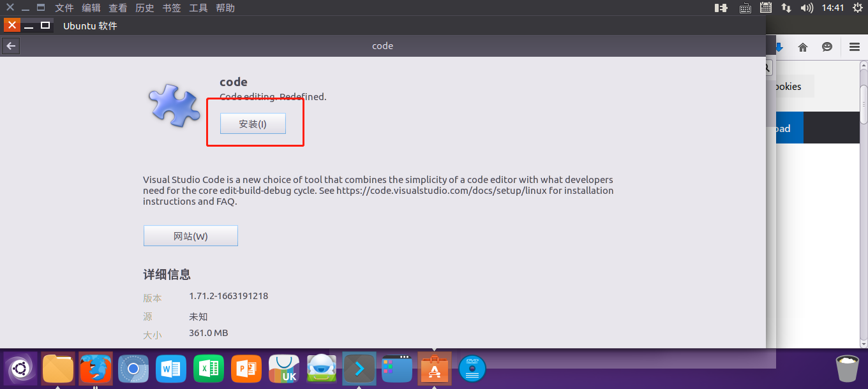Click the source value 未知
The height and width of the screenshot is (389, 868).
198,316
